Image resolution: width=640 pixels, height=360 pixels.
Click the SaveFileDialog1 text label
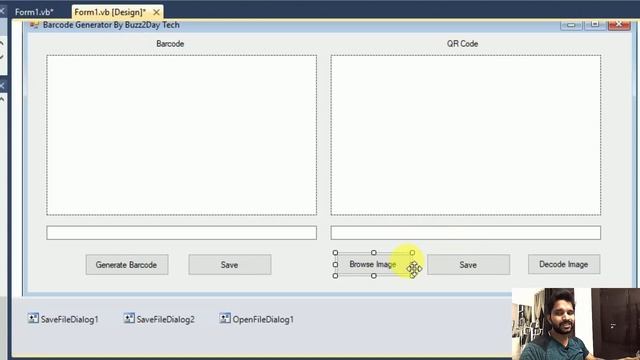click(x=69, y=320)
